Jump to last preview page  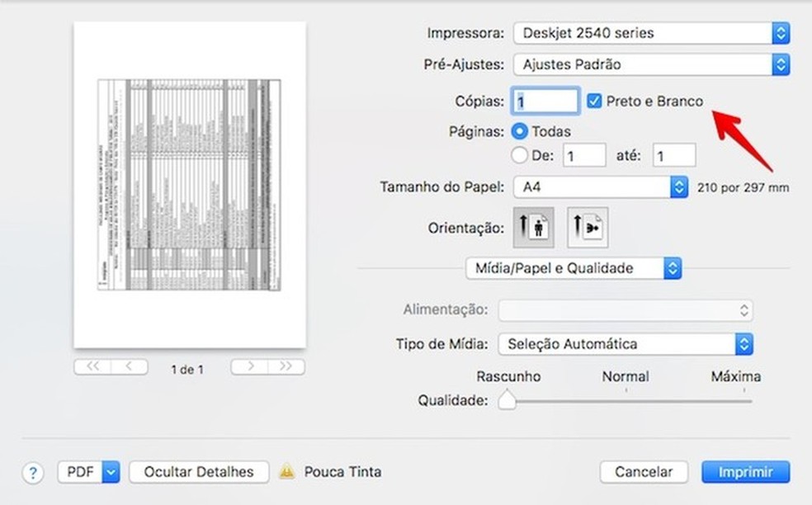[286, 367]
